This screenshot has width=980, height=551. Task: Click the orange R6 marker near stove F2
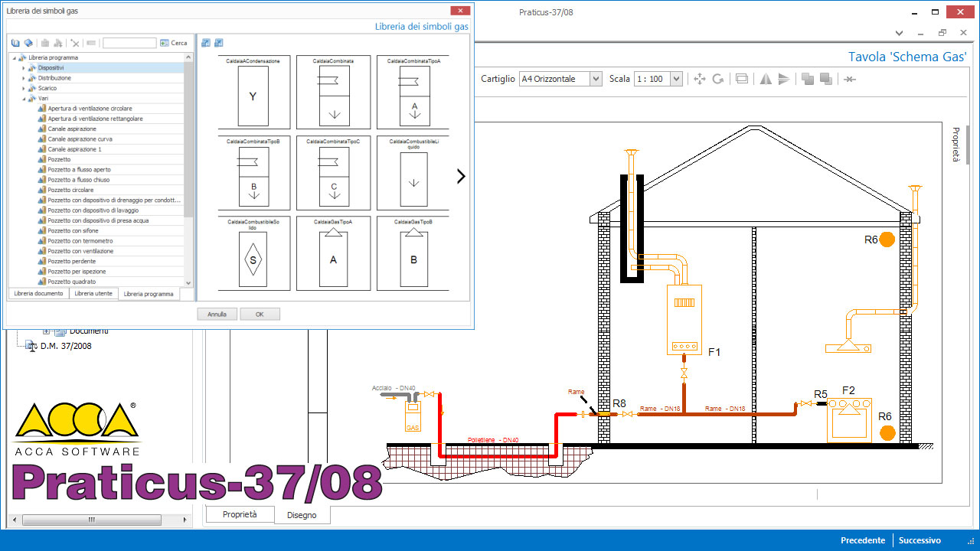887,433
